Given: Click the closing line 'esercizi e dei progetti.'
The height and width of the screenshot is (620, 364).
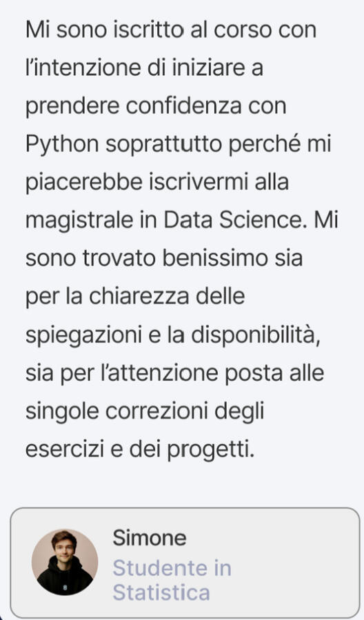Looking at the screenshot, I should (140, 450).
